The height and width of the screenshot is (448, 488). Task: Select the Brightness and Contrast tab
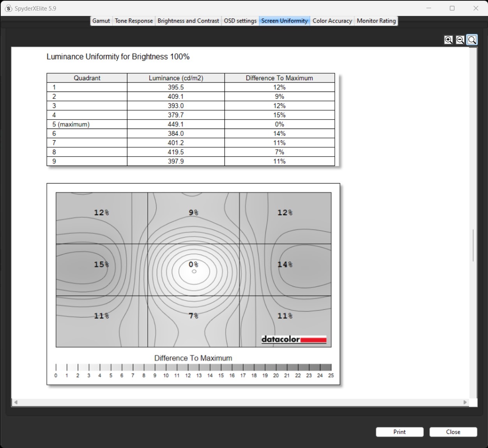pos(188,21)
